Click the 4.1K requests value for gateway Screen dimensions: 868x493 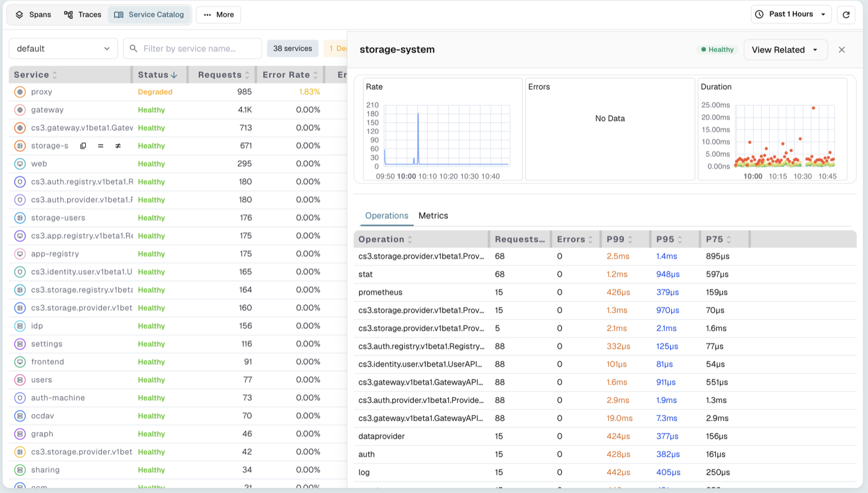click(245, 110)
